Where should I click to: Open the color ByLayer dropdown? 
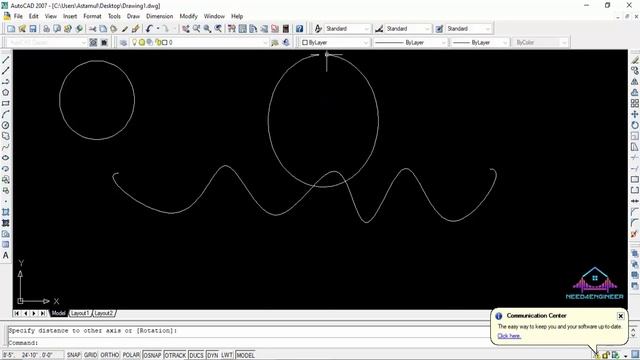click(x=335, y=42)
